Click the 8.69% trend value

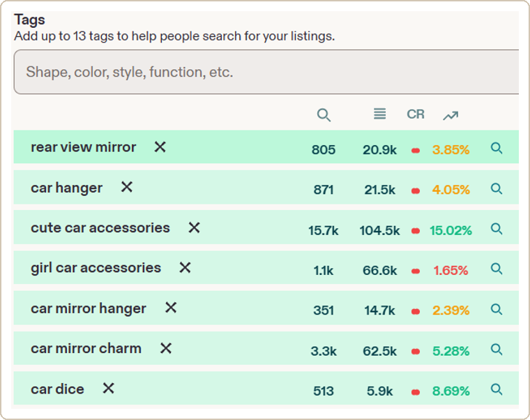[x=451, y=391]
